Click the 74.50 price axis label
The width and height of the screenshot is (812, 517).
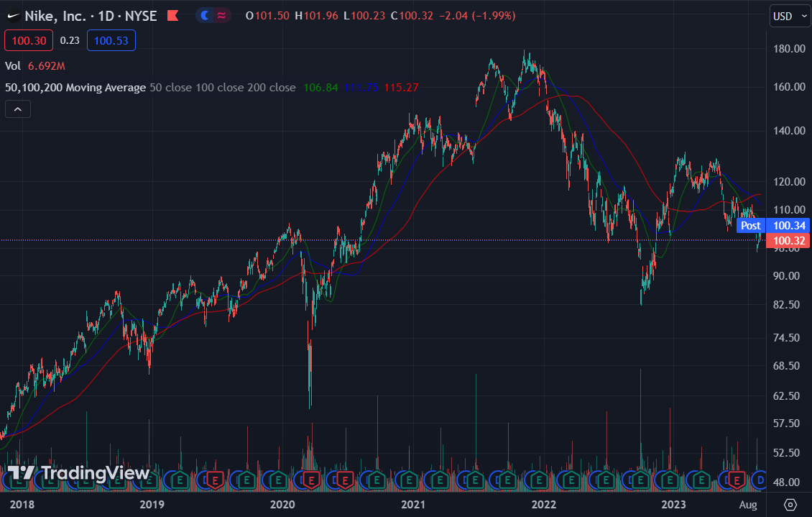tap(786, 338)
